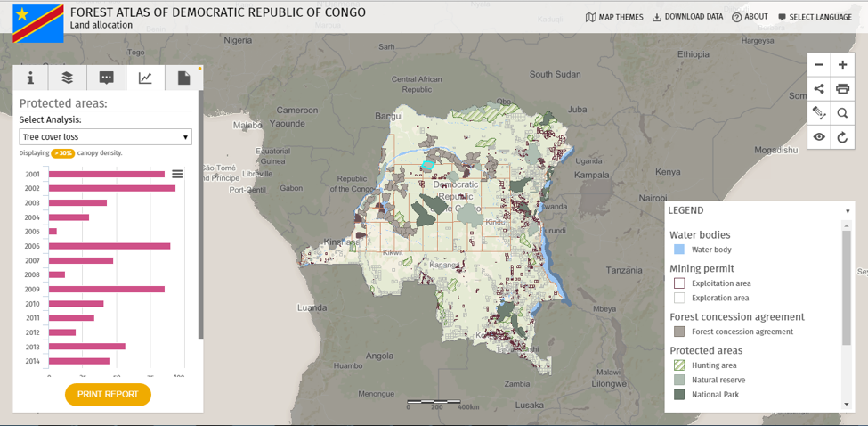Open the document tab

coord(183,78)
